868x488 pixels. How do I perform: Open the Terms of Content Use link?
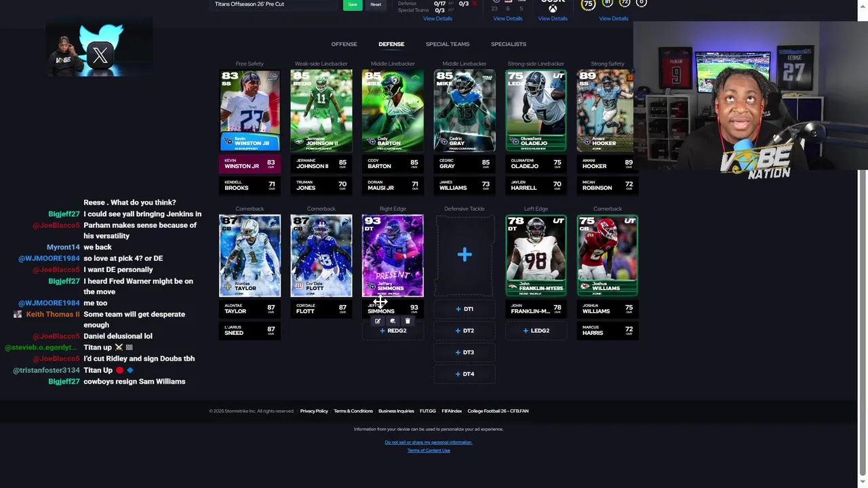pyautogui.click(x=429, y=451)
